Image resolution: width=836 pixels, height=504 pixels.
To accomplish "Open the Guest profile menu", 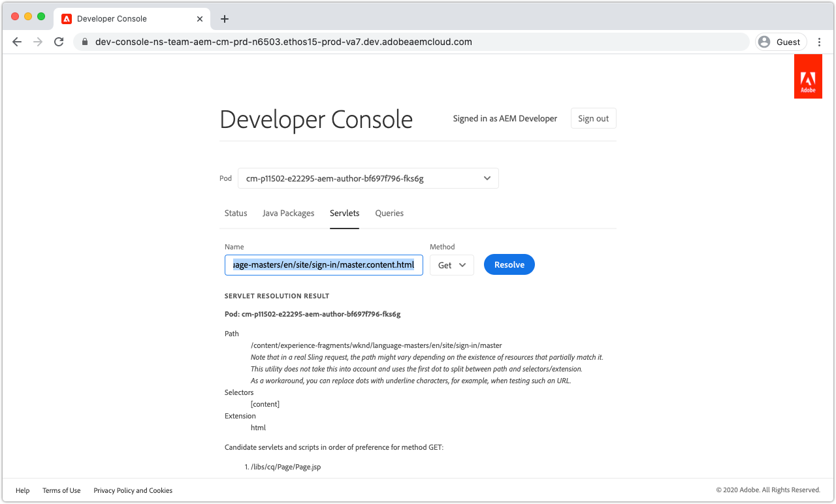I will pos(780,42).
